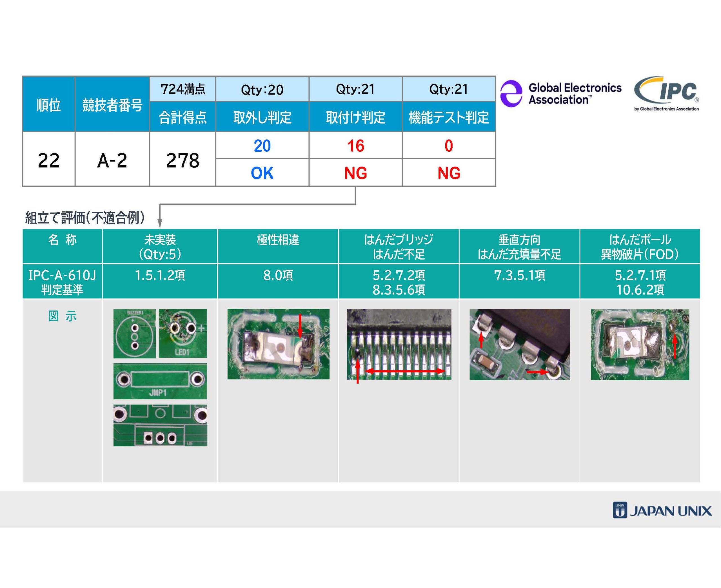Select the BUZZER1 unmounted footprint photo
Image resolution: width=721 pixels, height=588 pixels.
tap(135, 333)
